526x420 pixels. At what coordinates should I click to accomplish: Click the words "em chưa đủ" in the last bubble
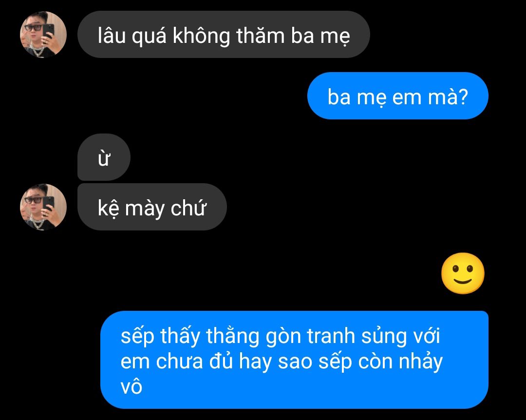(x=176, y=361)
